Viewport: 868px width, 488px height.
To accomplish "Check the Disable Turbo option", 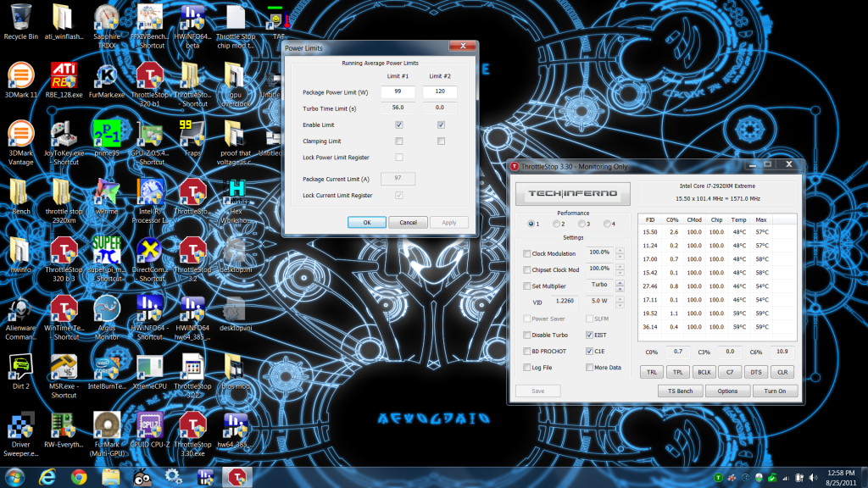I will [526, 335].
